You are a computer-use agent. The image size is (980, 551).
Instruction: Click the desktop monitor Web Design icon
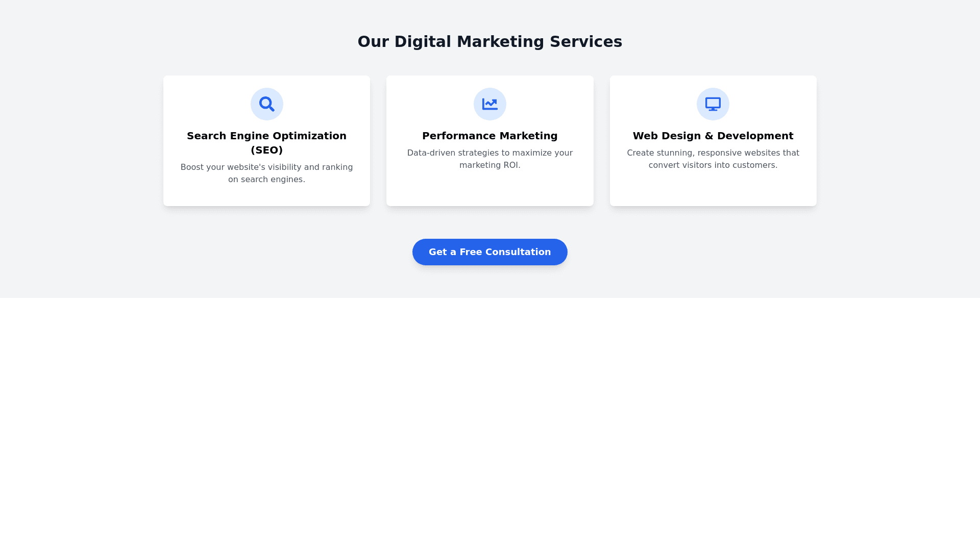[713, 104]
